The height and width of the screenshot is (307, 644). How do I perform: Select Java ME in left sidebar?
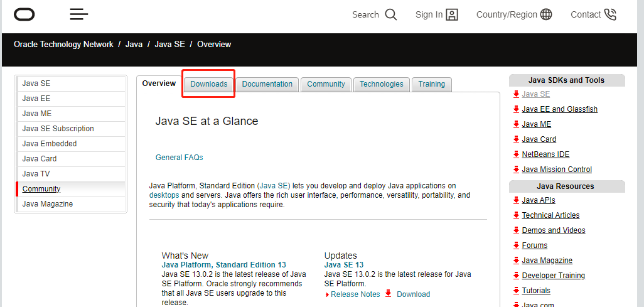pyautogui.click(x=71, y=114)
